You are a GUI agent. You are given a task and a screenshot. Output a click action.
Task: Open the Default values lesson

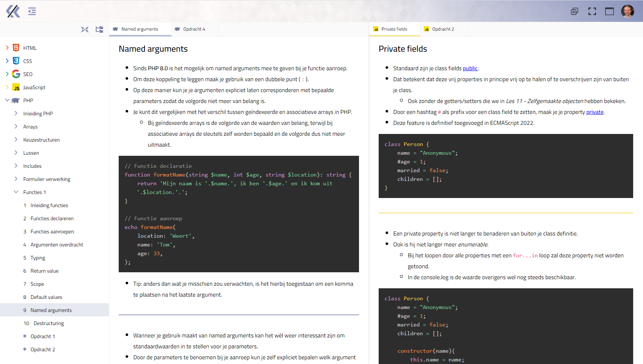tap(46, 297)
